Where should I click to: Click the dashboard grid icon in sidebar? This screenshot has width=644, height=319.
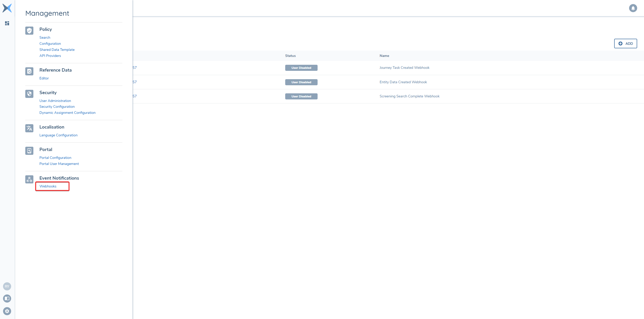(x=7, y=23)
